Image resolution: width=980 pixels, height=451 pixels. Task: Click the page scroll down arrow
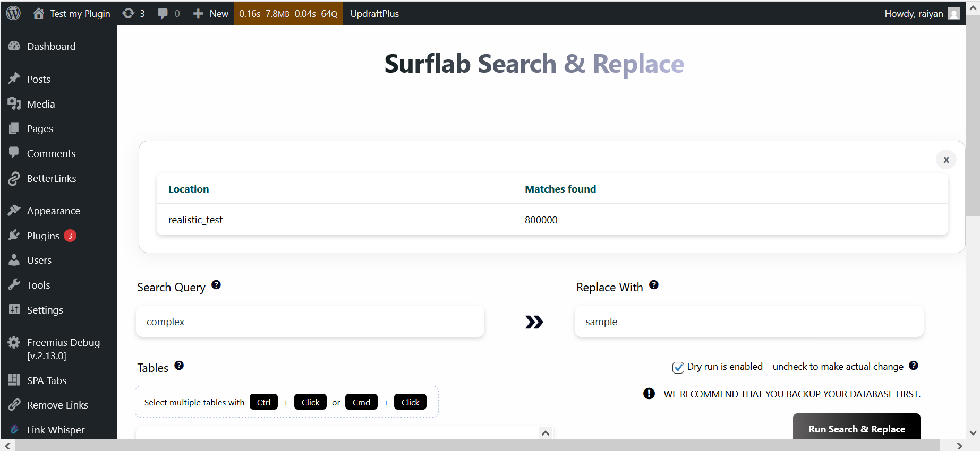(973, 432)
